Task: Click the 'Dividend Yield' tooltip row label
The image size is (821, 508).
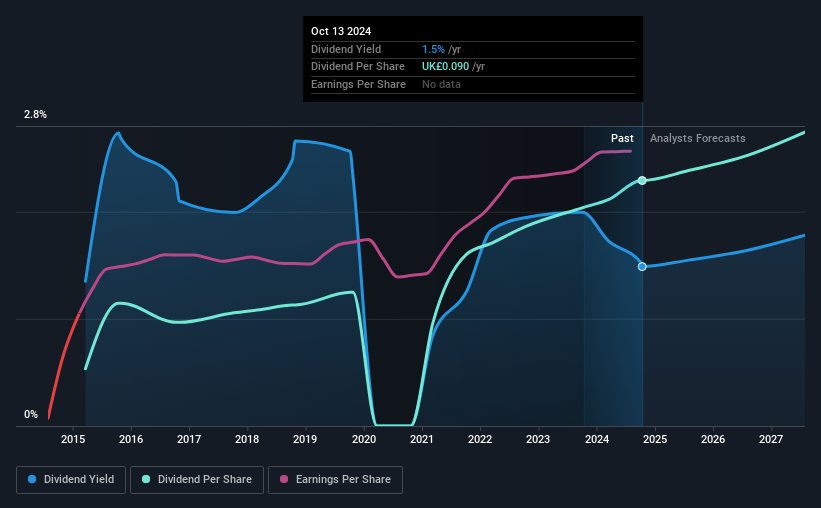Action: tap(346, 49)
